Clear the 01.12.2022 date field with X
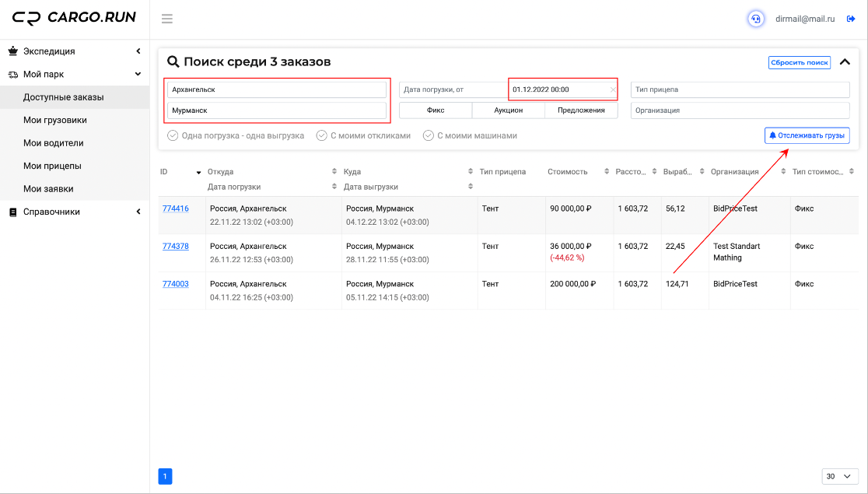This screenshot has height=494, width=868. 613,89
